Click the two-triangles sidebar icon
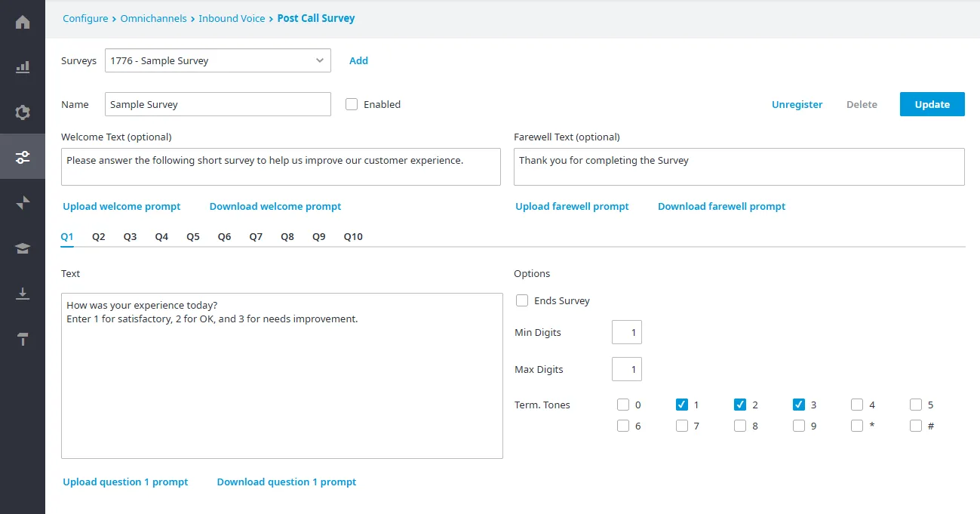The image size is (980, 514). [x=23, y=202]
